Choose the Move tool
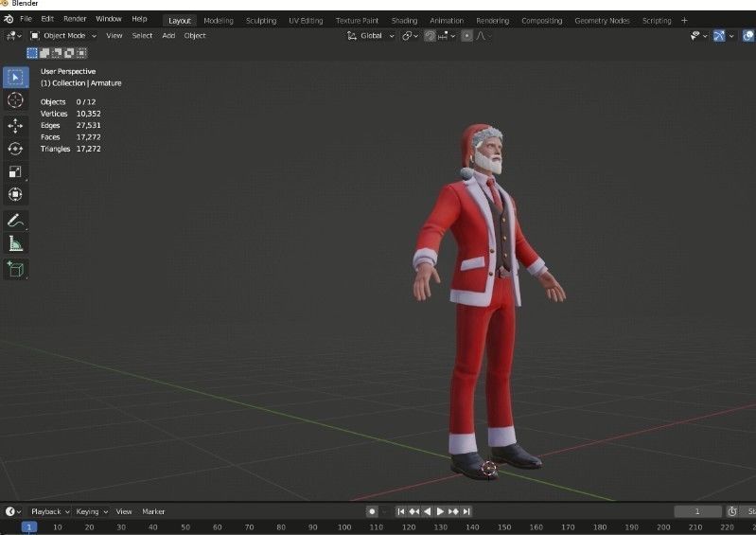The width and height of the screenshot is (756, 535). tap(15, 125)
